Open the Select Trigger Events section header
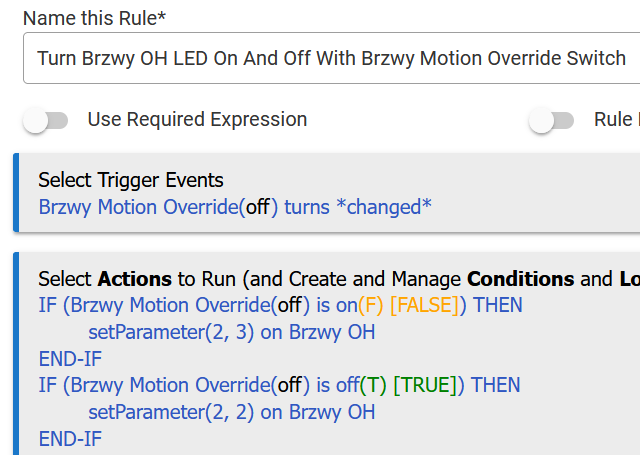 tap(131, 180)
